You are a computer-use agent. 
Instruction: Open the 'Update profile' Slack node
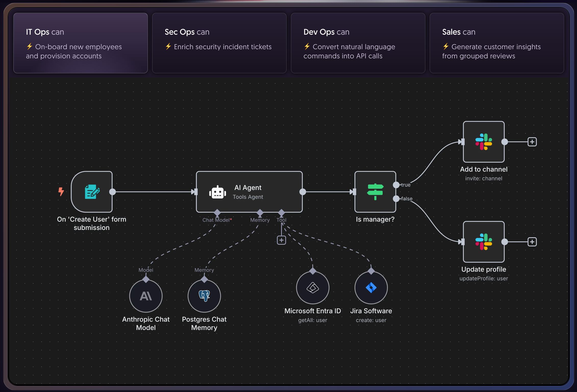(x=484, y=242)
